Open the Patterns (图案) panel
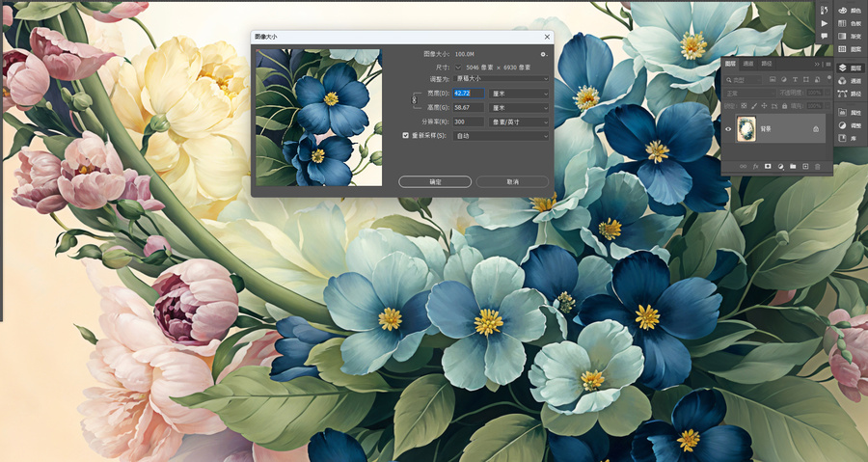This screenshot has width=868, height=462. [849, 48]
